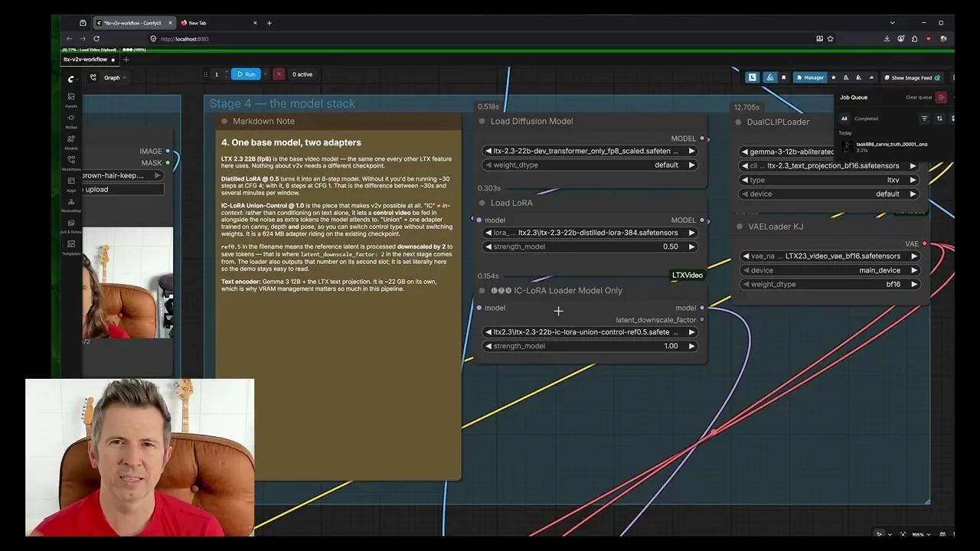This screenshot has height=551, width=980.
Task: Click the strength_model 1.00 value in IC-LoRA Loader
Action: tap(671, 346)
